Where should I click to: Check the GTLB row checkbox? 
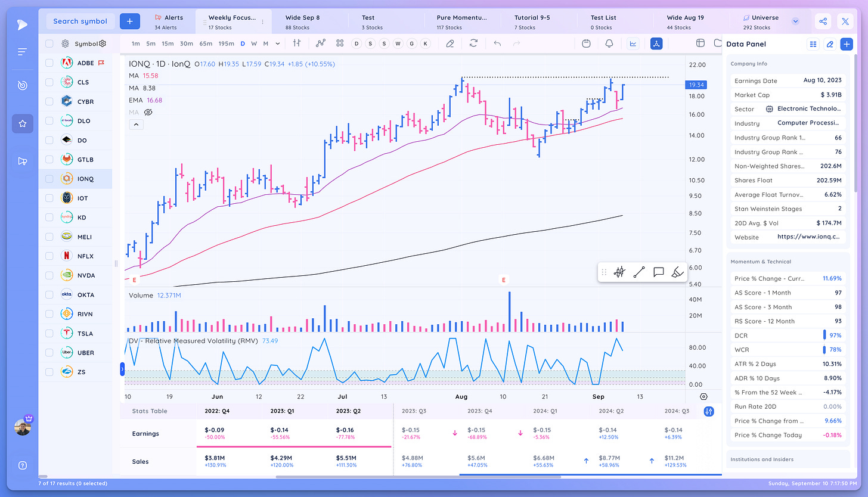(x=49, y=160)
